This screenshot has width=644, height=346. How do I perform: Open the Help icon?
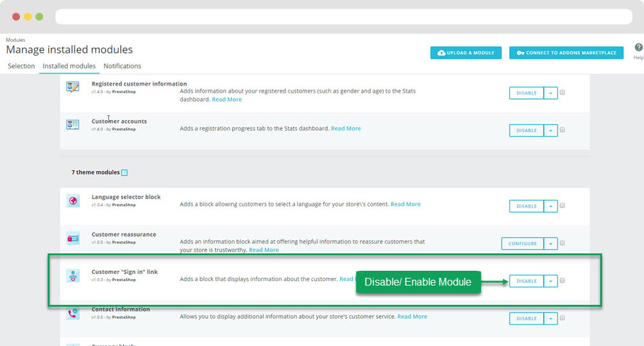(638, 48)
